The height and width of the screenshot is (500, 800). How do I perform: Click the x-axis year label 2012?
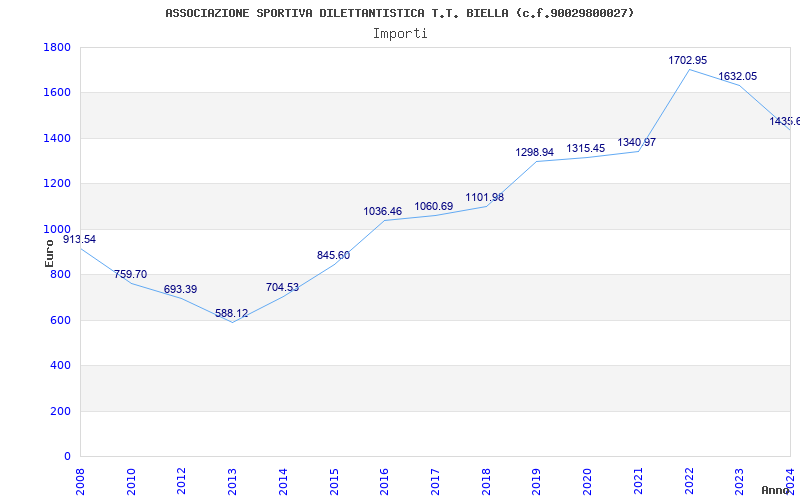click(x=181, y=482)
